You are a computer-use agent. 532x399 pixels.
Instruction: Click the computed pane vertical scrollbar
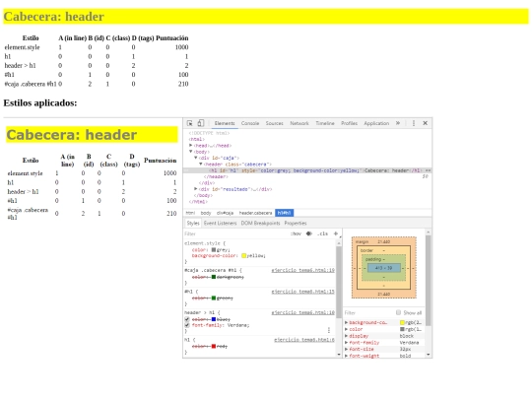click(x=429, y=280)
